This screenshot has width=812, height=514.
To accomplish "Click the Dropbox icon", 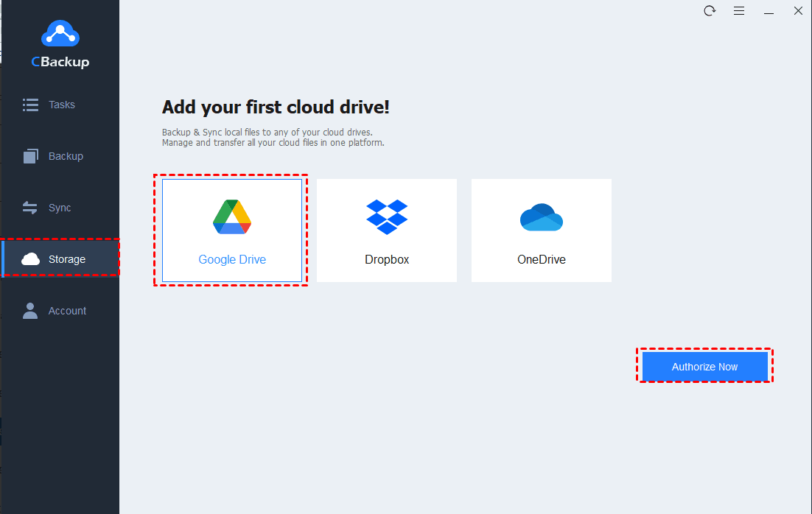I will point(386,216).
